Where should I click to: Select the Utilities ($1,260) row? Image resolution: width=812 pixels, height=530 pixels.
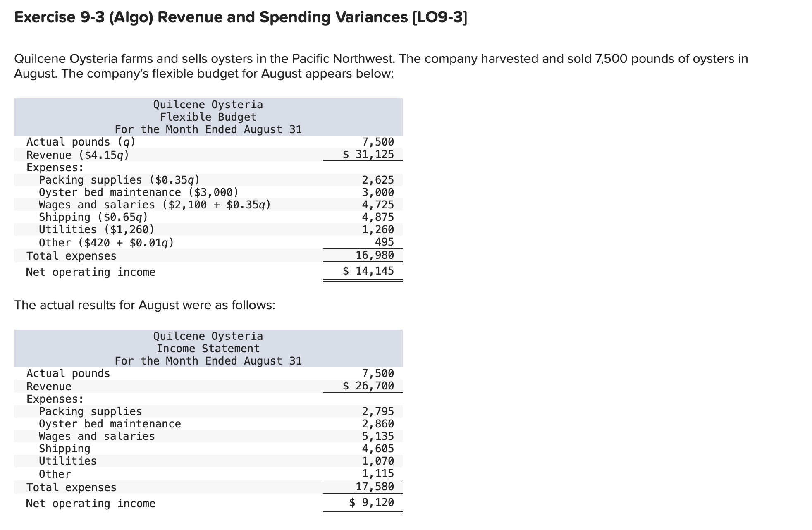tap(97, 229)
